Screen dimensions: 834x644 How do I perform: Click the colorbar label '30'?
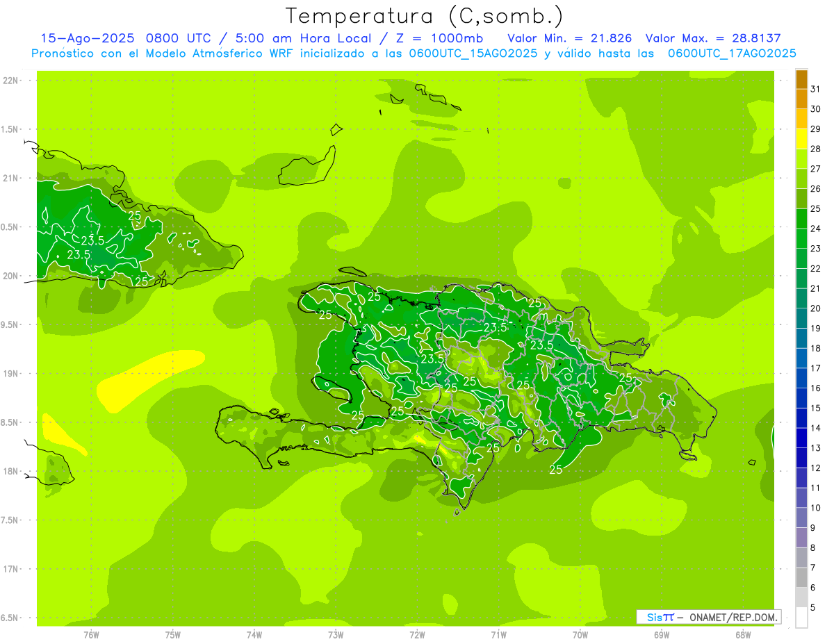[816, 109]
